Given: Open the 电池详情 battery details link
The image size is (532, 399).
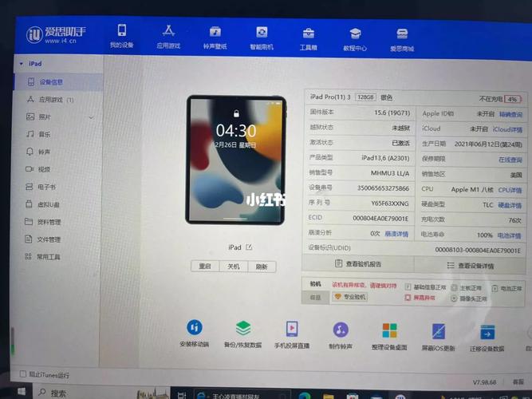Looking at the screenshot, I should coord(509,235).
